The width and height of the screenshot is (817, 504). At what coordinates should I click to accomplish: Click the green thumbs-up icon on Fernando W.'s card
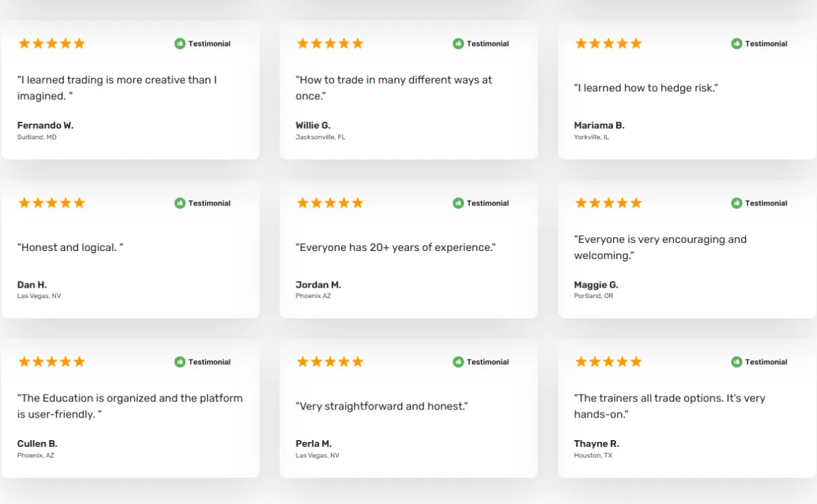coord(180,44)
